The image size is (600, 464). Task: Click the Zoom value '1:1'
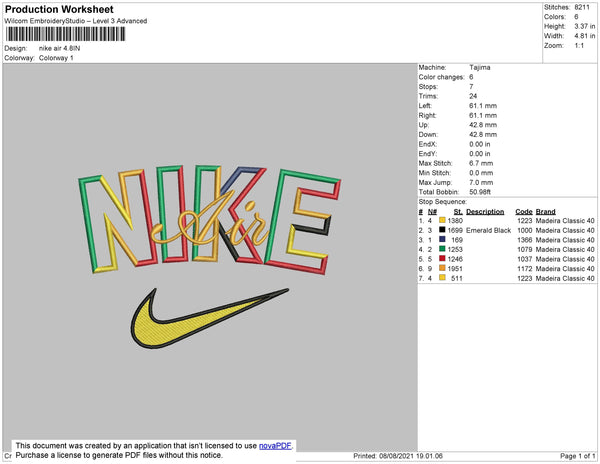click(x=579, y=46)
